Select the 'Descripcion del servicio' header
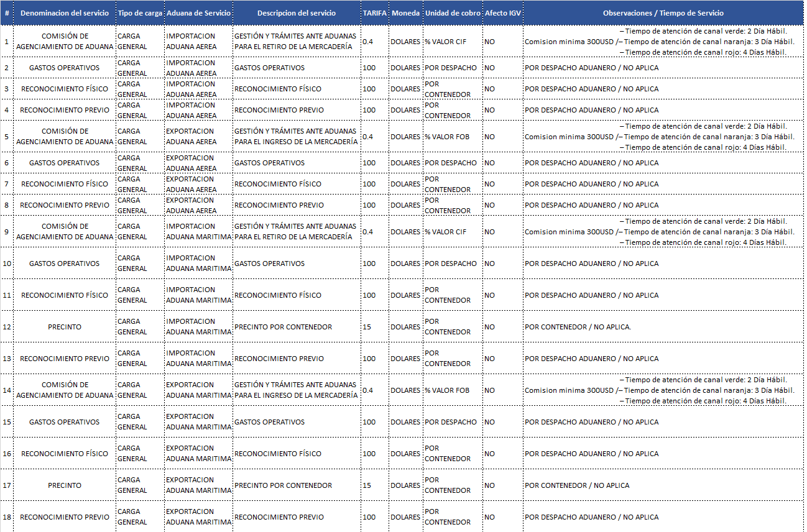 (297, 13)
